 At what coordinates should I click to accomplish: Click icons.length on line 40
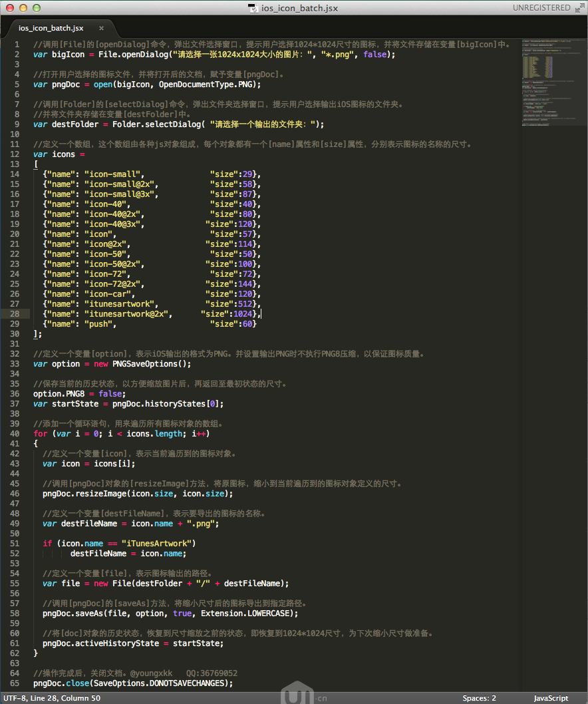click(x=154, y=434)
